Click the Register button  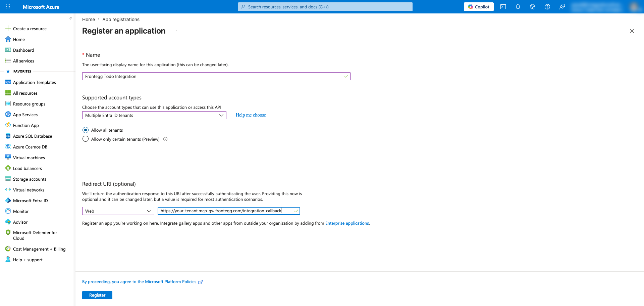coord(97,295)
